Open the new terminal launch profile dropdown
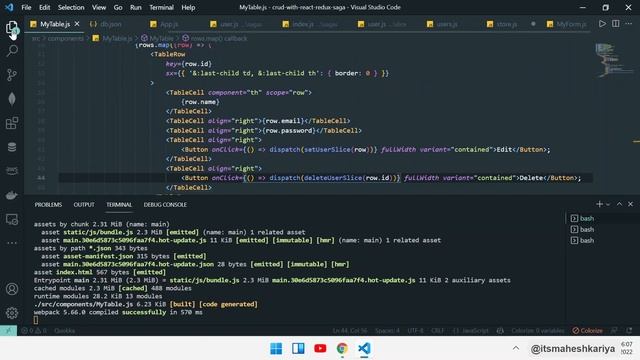The image size is (640, 360). pyautogui.click(x=608, y=204)
